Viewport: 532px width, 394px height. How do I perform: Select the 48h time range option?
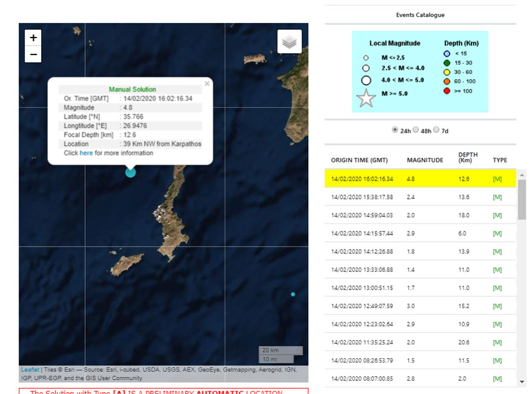pos(416,130)
